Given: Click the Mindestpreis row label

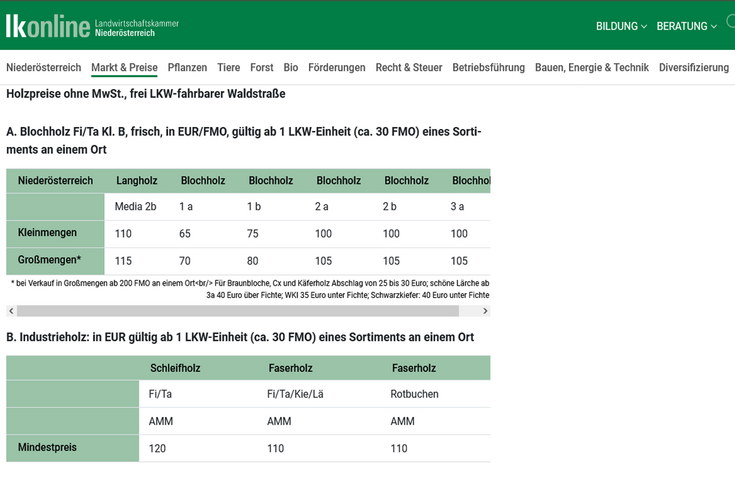Looking at the screenshot, I should click(x=47, y=447).
